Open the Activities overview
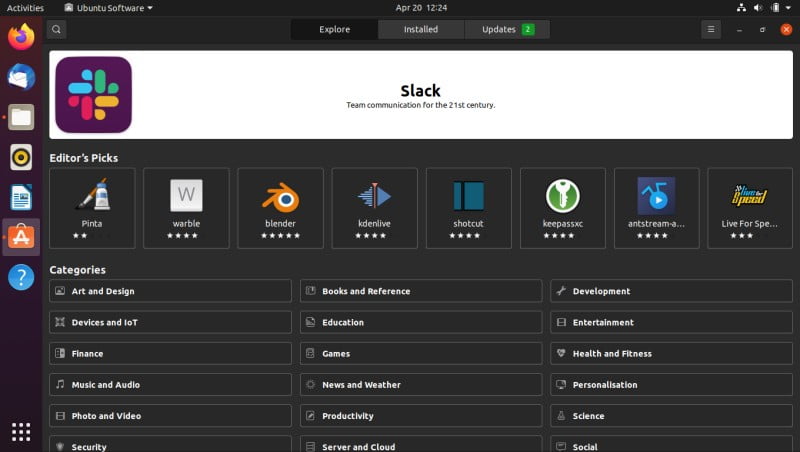 25,8
